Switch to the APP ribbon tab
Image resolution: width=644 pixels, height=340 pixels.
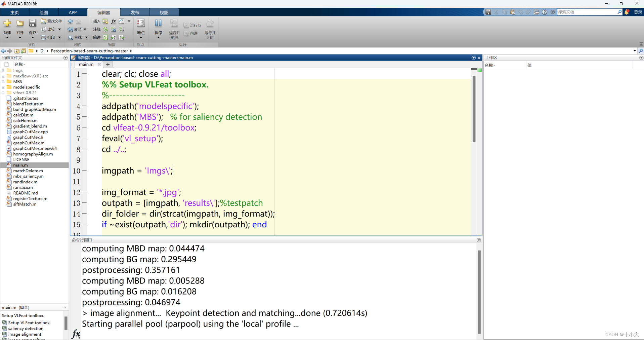click(x=73, y=12)
